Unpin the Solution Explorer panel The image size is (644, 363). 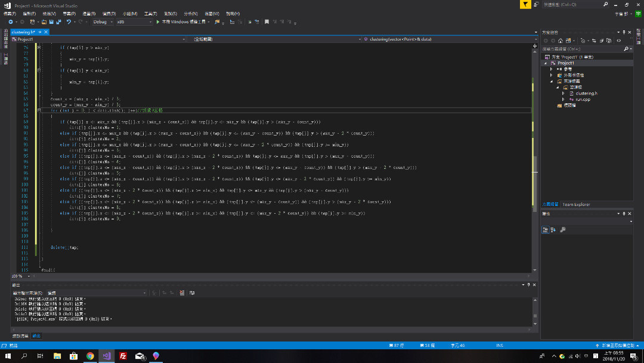(x=624, y=32)
